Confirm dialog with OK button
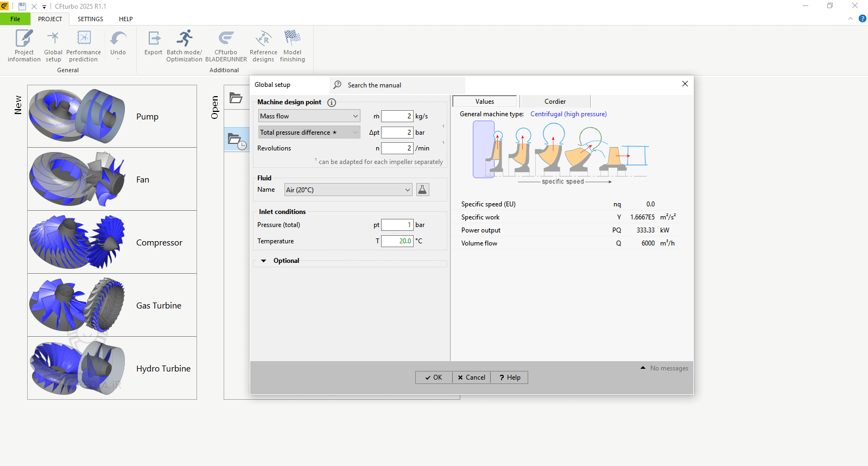The width and height of the screenshot is (868, 466). point(434,377)
